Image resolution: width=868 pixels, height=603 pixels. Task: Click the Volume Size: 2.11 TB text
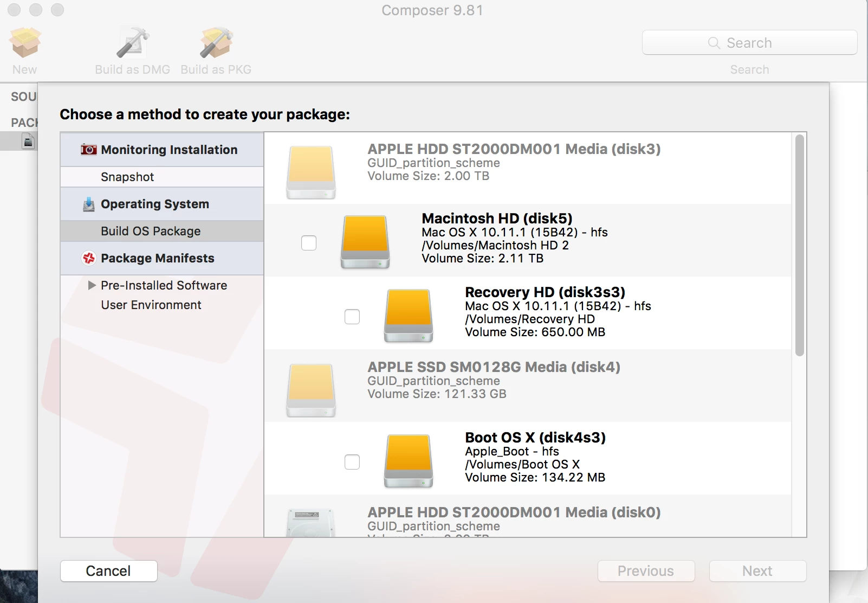(x=483, y=258)
